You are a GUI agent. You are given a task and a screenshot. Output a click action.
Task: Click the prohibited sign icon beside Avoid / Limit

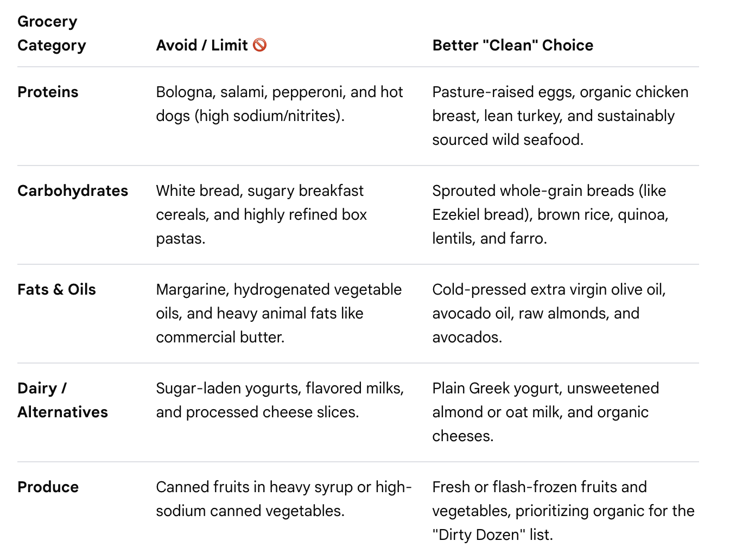pos(260,45)
